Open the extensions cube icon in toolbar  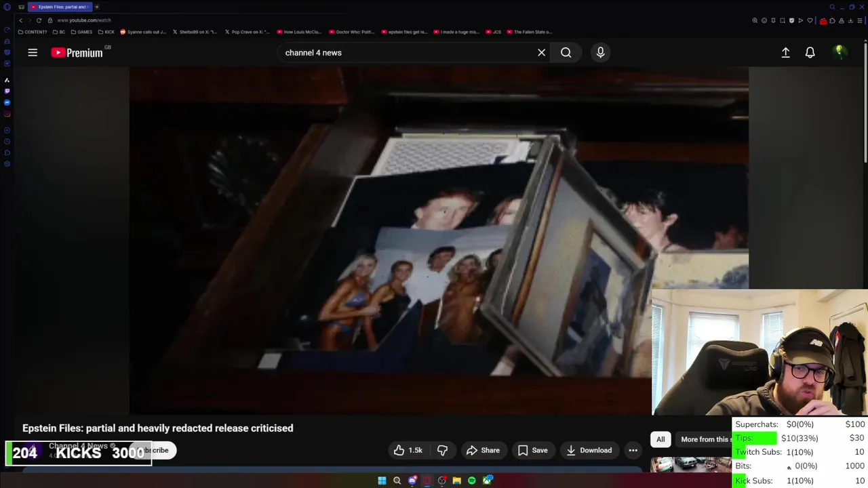[x=832, y=20]
